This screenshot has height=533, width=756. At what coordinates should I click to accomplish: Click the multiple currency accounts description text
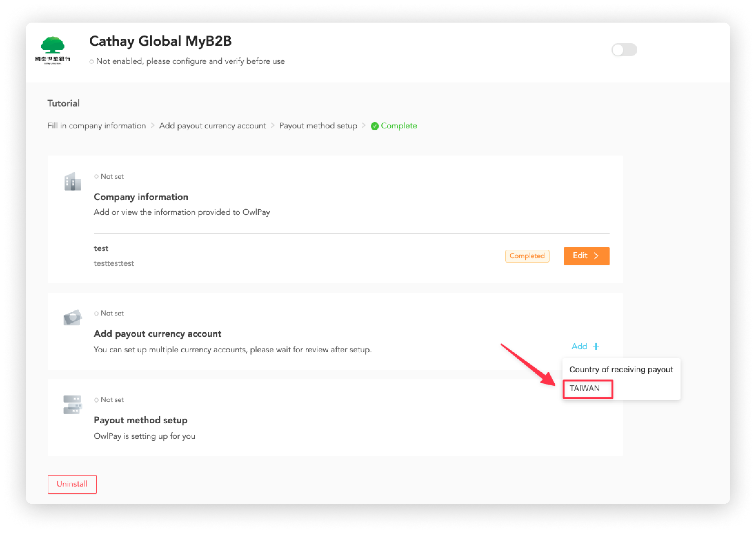pyautogui.click(x=233, y=350)
